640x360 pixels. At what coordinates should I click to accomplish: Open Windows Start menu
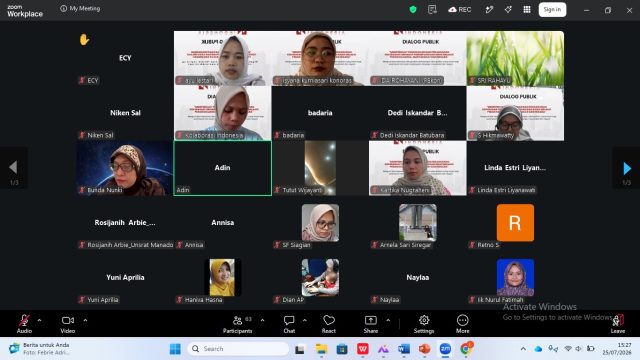pos(175,349)
